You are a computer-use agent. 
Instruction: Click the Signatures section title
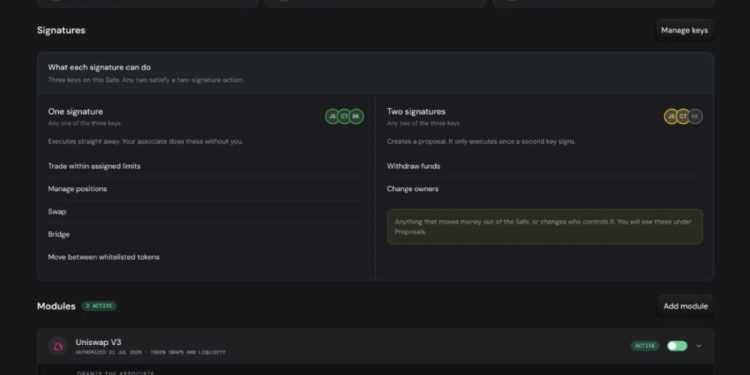coord(61,30)
